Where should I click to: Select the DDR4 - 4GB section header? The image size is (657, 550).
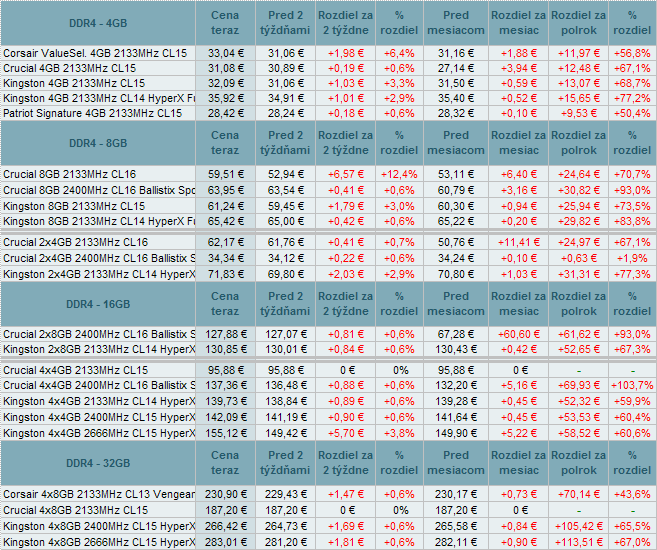[98, 23]
